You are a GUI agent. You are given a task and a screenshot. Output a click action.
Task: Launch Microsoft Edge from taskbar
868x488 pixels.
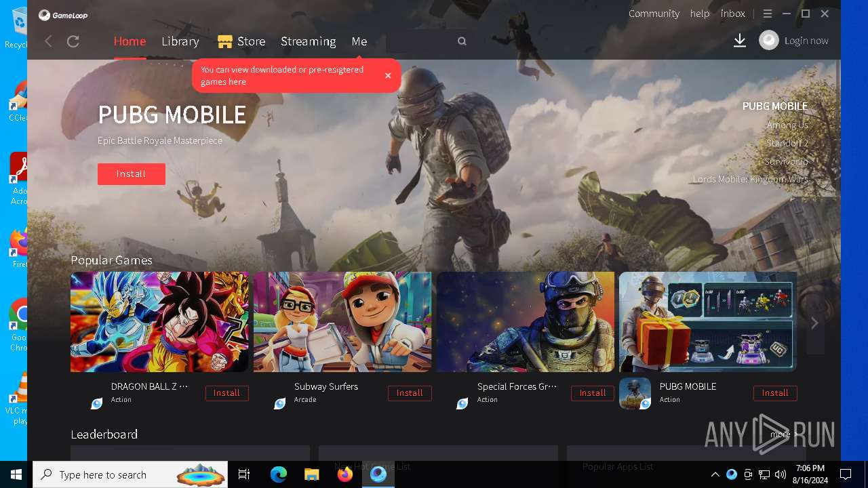279,474
